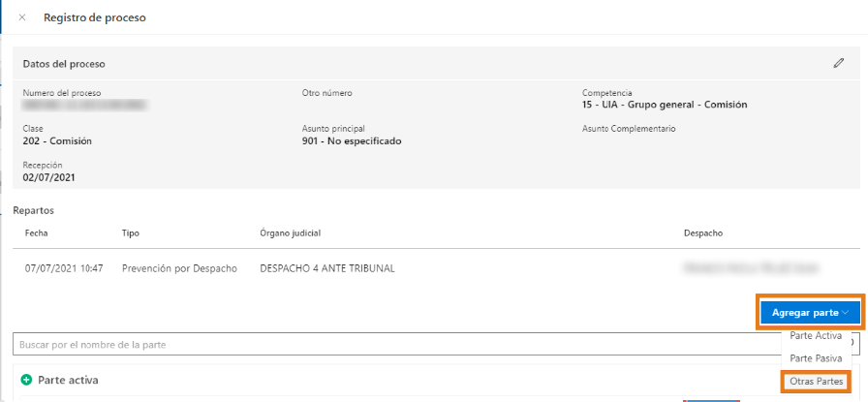The image size is (868, 402).
Task: Click the Despacho column header
Action: pos(702,233)
